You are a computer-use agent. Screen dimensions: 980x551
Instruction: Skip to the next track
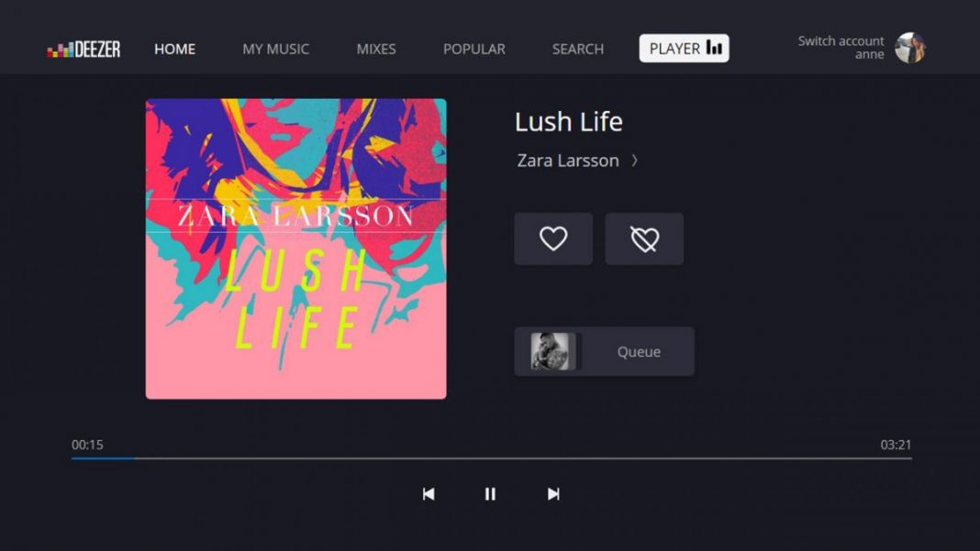(553, 494)
